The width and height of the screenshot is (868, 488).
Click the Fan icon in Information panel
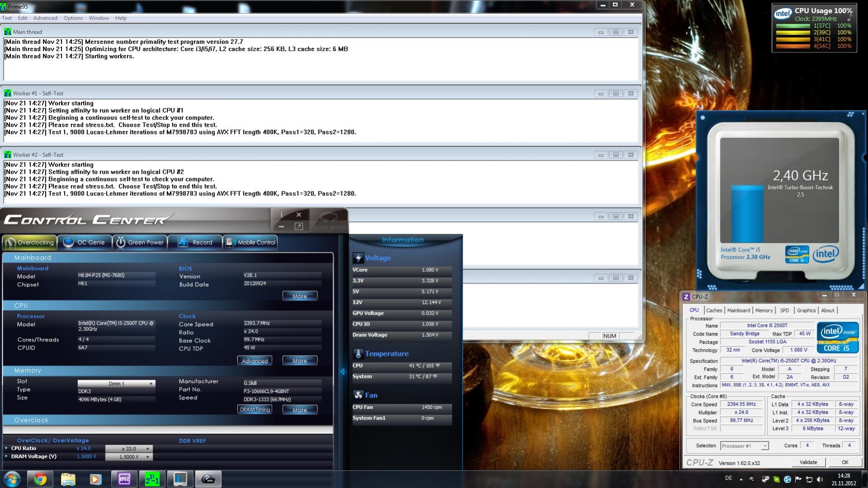point(358,395)
